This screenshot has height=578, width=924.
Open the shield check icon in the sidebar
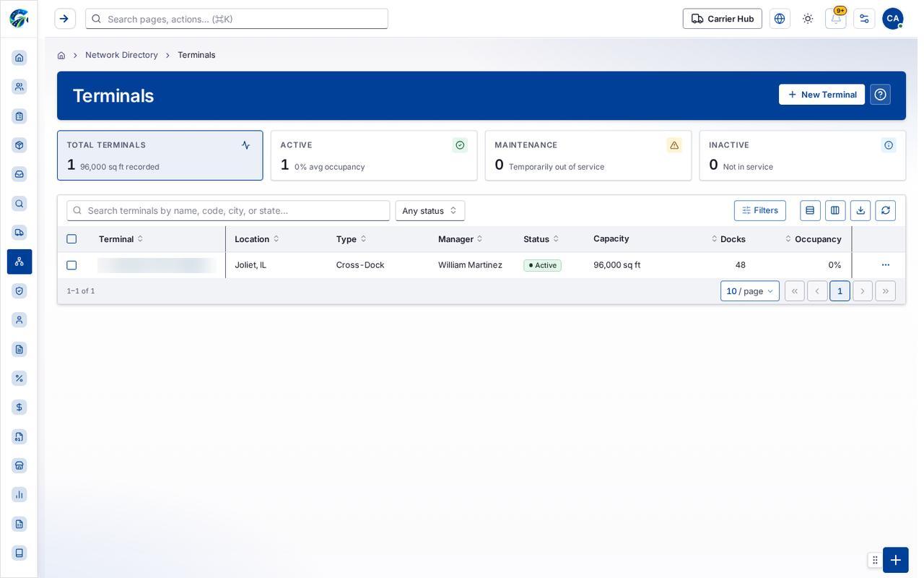[x=19, y=291]
